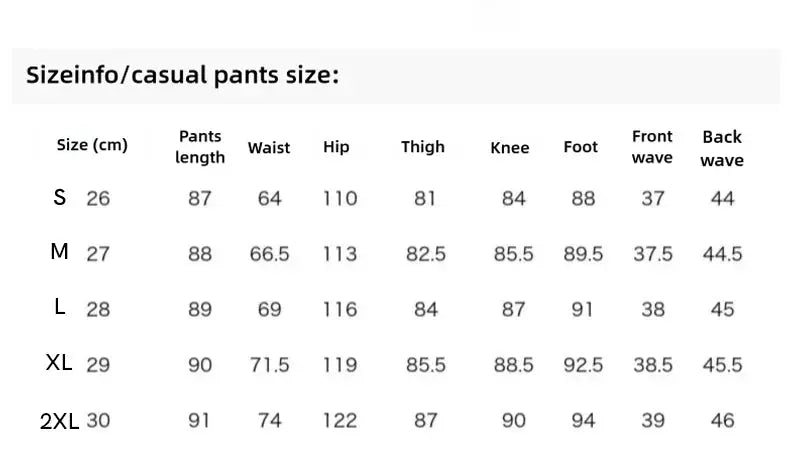Click the Front wave column header
Image resolution: width=790 pixels, height=460 pixels.
point(652,147)
